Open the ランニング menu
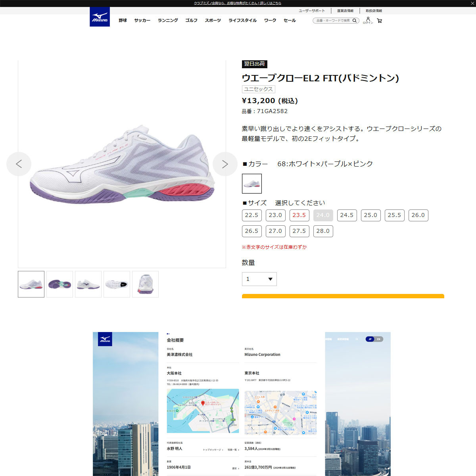476x476 pixels. click(x=168, y=20)
